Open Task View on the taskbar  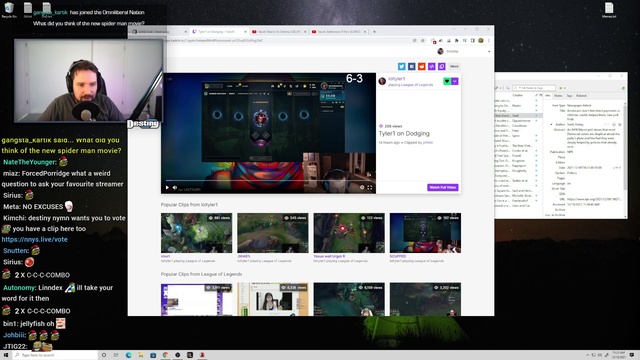point(116,355)
